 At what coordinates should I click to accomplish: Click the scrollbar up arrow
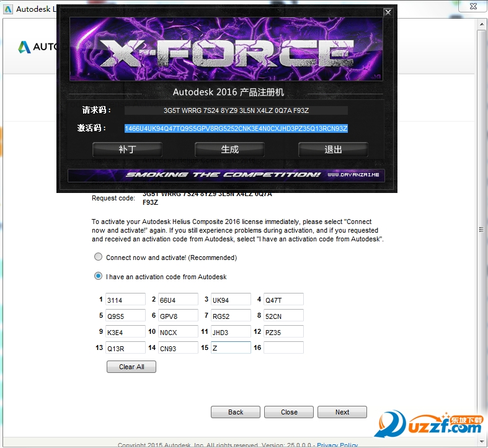[x=481, y=24]
